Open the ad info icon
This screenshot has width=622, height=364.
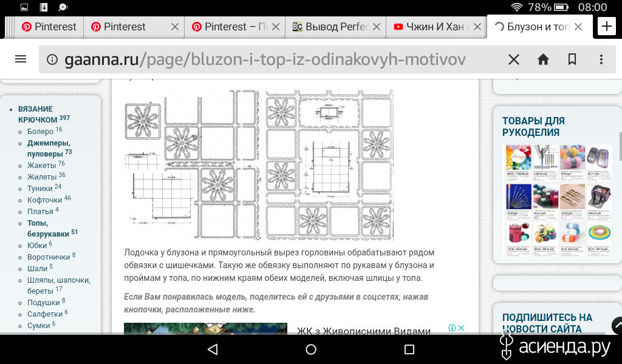[x=452, y=328]
